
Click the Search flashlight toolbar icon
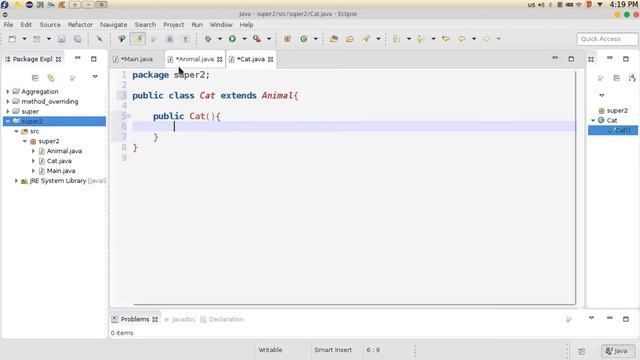coord(366,39)
